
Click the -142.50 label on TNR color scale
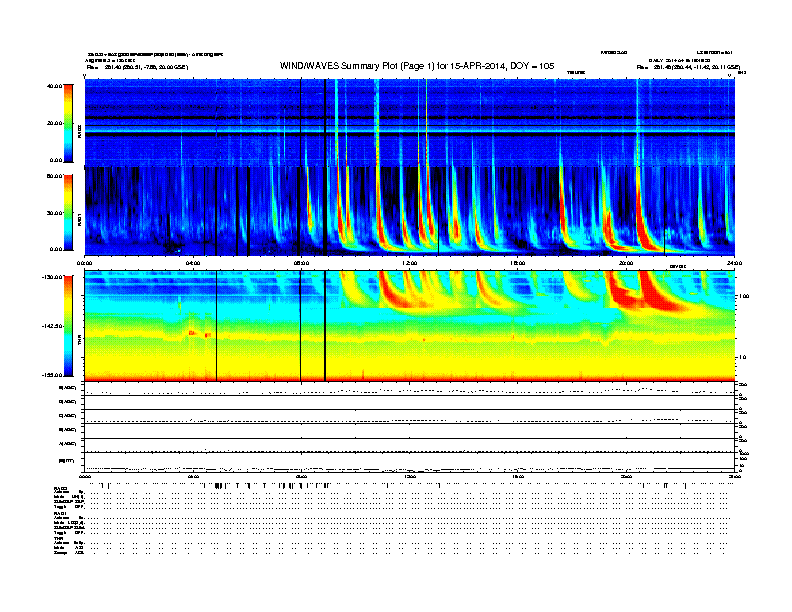pyautogui.click(x=53, y=326)
